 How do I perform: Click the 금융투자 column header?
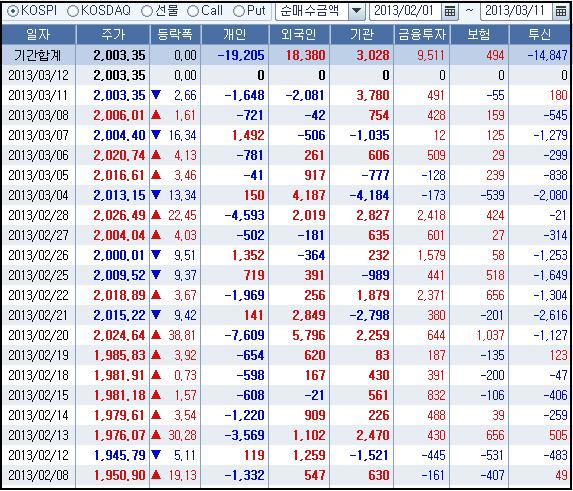[422, 34]
